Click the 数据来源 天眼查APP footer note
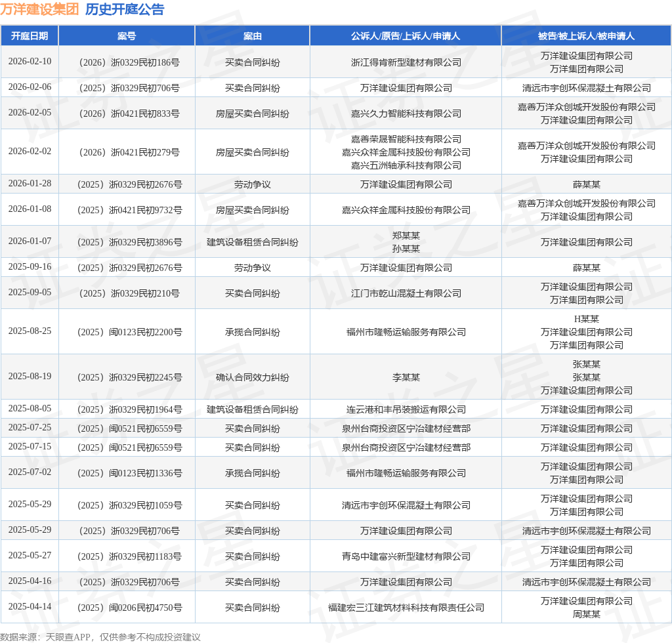The height and width of the screenshot is (643, 672). pyautogui.click(x=100, y=637)
